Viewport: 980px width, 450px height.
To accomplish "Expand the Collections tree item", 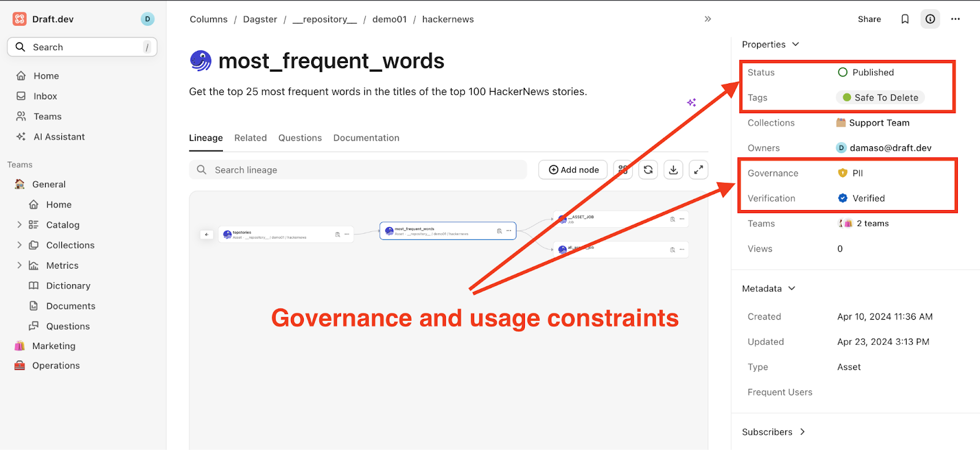I will pyautogui.click(x=20, y=245).
